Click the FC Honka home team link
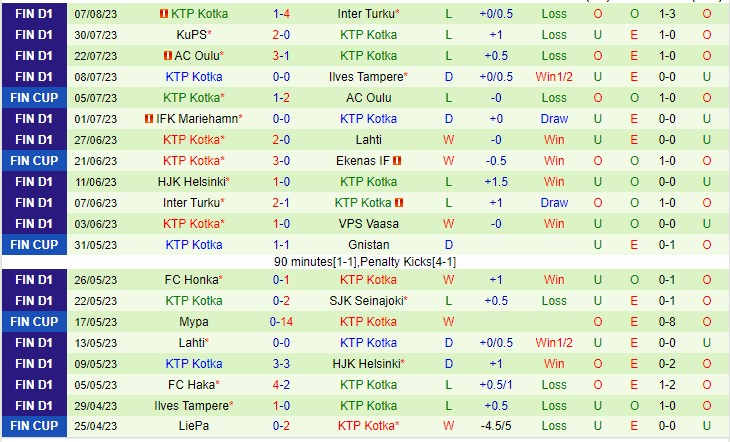 pos(191,280)
